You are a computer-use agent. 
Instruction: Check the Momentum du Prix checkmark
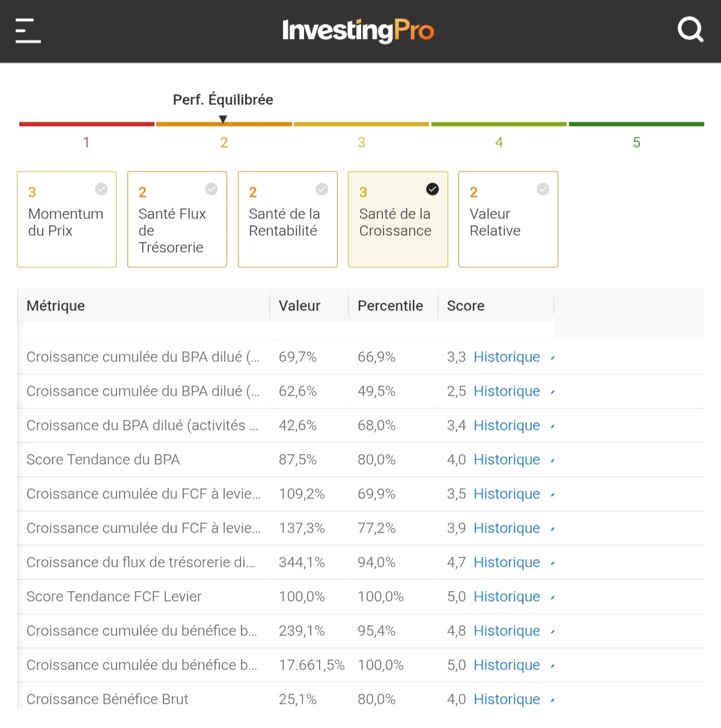[x=102, y=189]
